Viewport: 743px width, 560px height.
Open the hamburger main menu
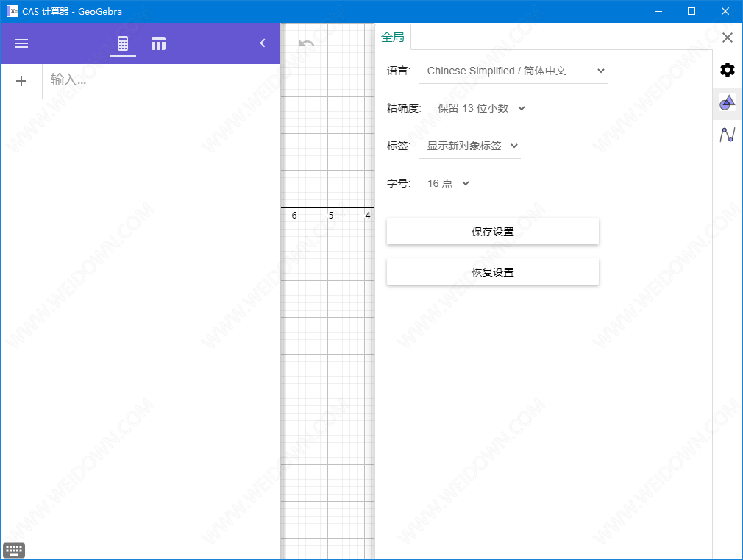point(21,43)
